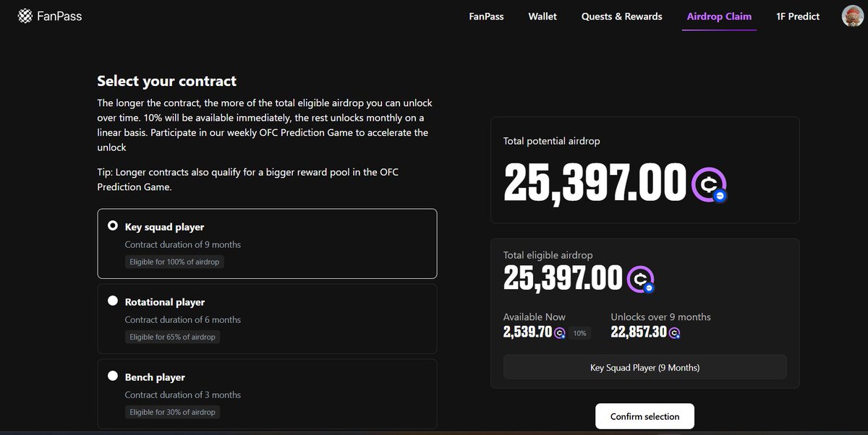868x435 pixels.
Task: Click token icon next to 2,539.70
Action: coord(559,333)
